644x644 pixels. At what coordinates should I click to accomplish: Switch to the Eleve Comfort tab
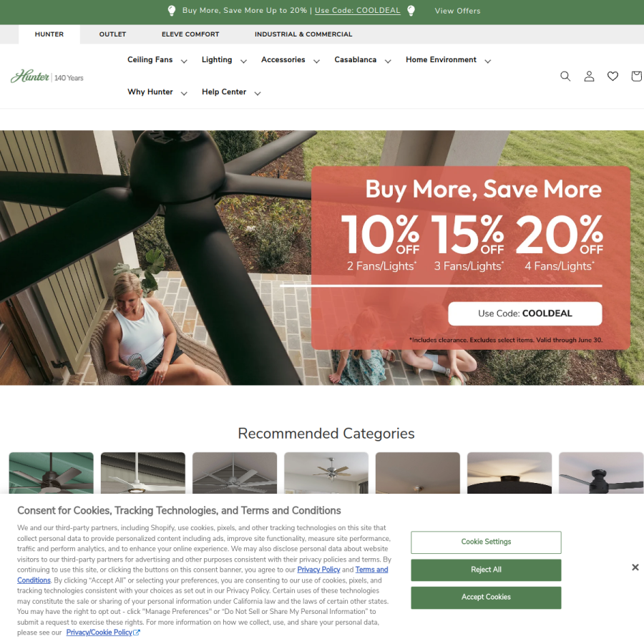point(190,34)
